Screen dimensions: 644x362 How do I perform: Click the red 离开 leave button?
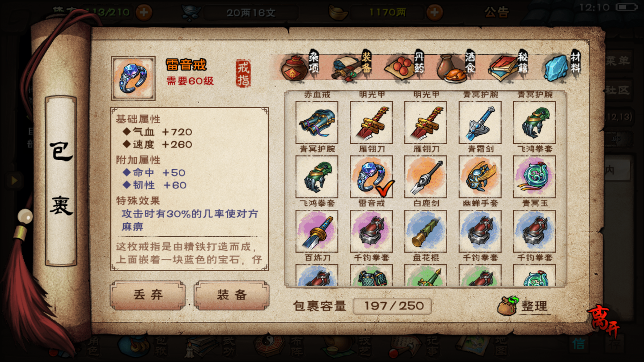604,321
